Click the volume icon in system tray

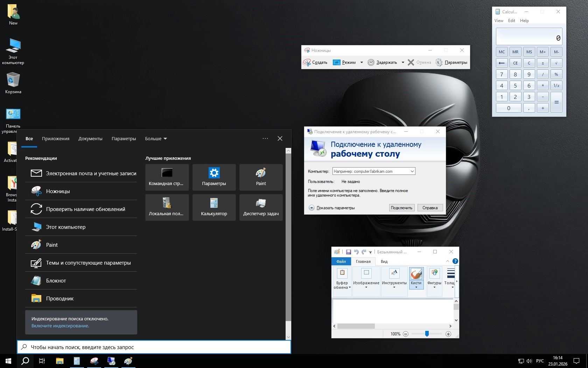(529, 361)
